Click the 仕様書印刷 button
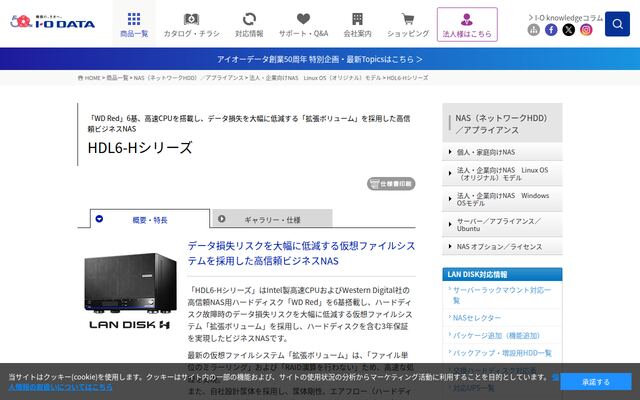This screenshot has height=400, width=640. 391,184
